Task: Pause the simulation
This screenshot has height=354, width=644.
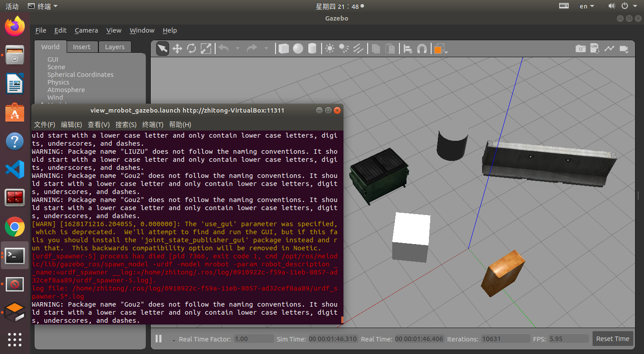Action: (158, 339)
